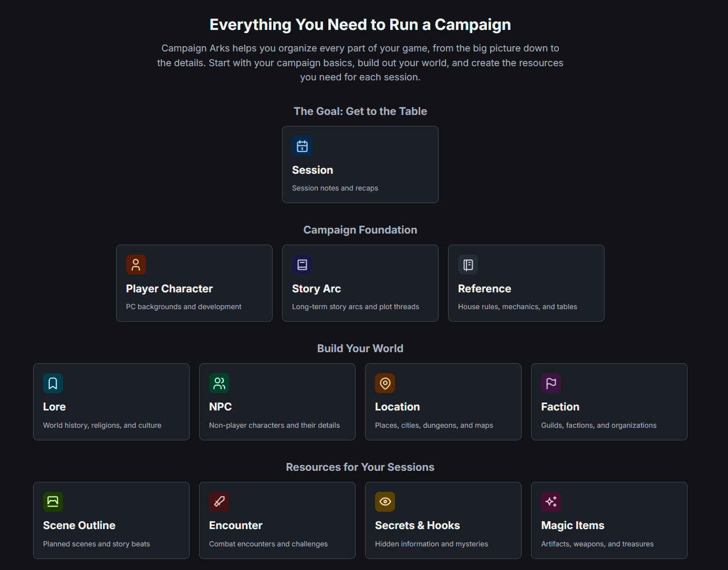Click the NPC people icon
The height and width of the screenshot is (570, 728).
[219, 384]
